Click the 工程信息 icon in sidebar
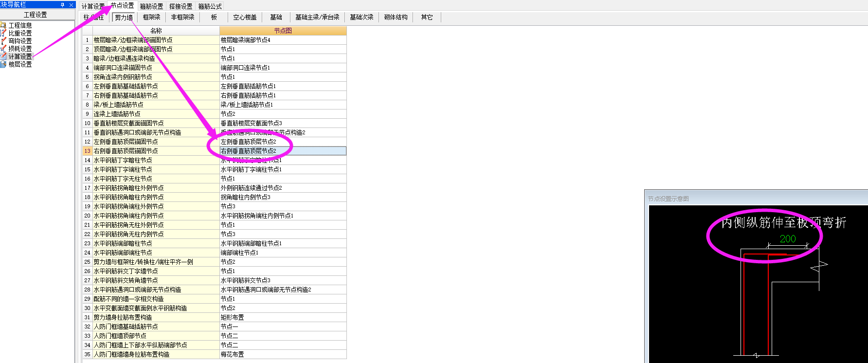The image size is (868, 363). tap(3, 25)
